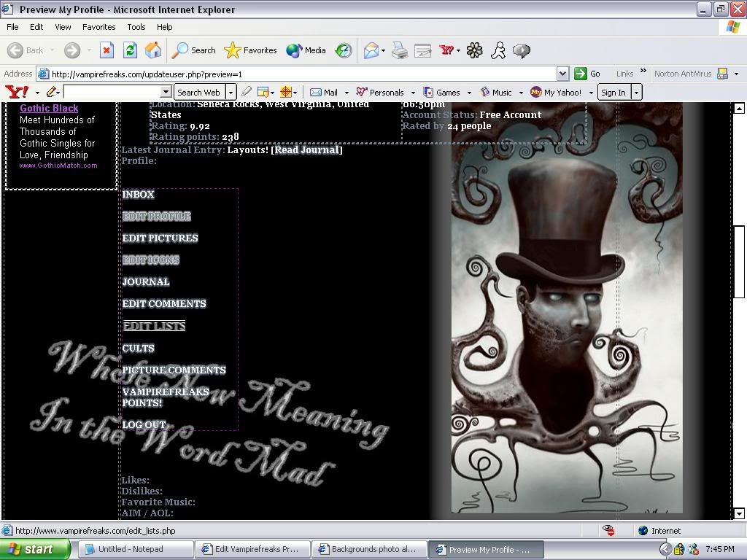Image resolution: width=747 pixels, height=560 pixels.
Task: Click the orange target icon on Yahoo toolbar
Action: pos(286,92)
